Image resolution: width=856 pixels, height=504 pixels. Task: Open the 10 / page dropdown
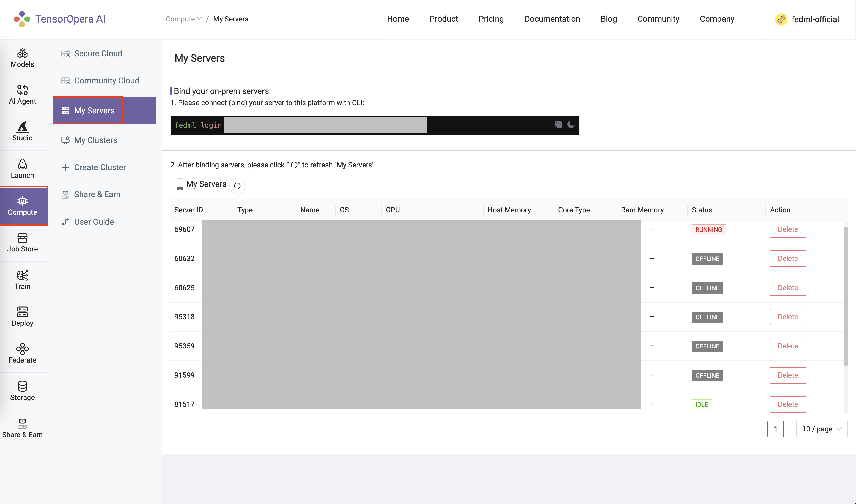[x=821, y=429]
